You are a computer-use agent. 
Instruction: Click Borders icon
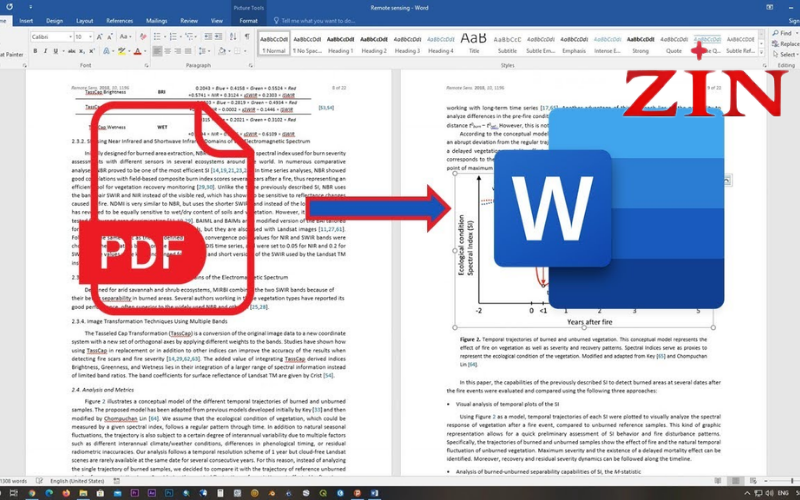237,51
